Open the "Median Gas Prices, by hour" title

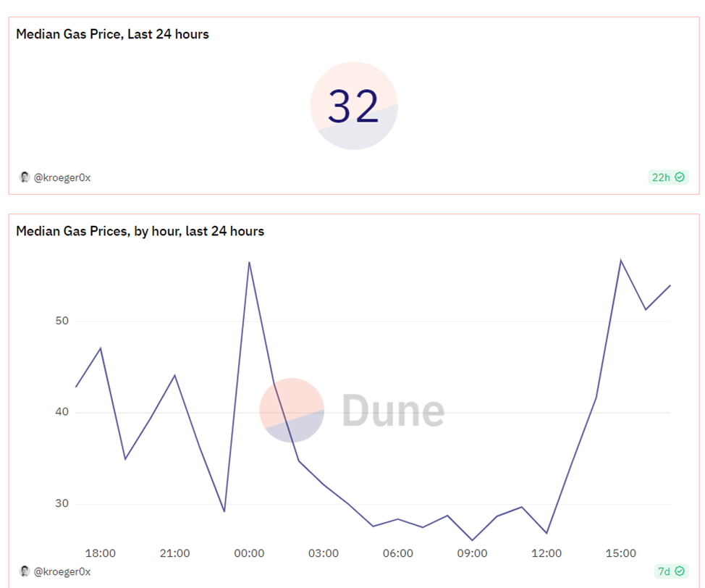coord(140,232)
